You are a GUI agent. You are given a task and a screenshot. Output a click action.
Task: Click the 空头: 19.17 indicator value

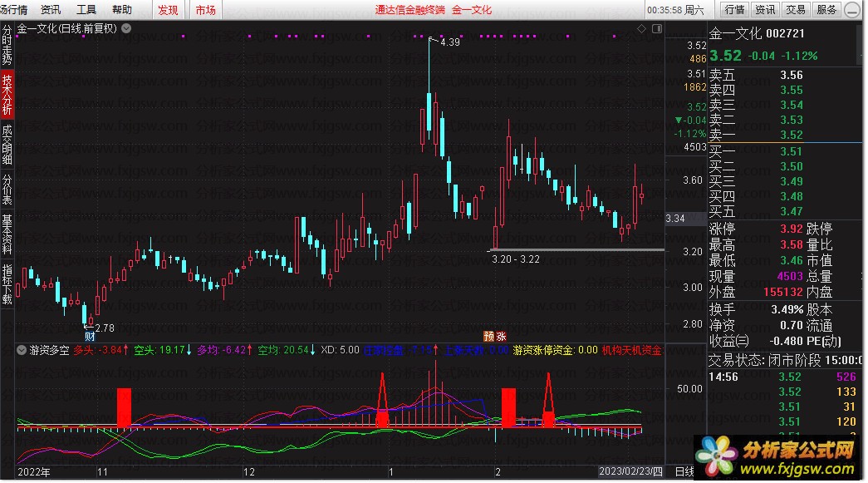(x=163, y=350)
